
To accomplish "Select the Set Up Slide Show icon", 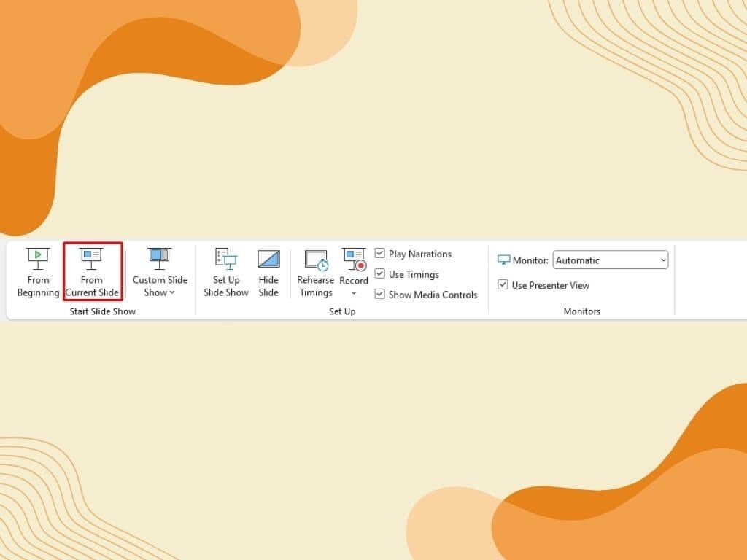I will coord(225,271).
